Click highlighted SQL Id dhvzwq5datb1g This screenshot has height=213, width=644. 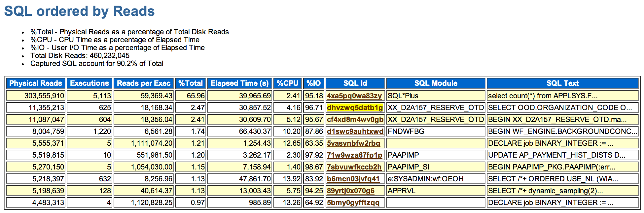(355, 108)
